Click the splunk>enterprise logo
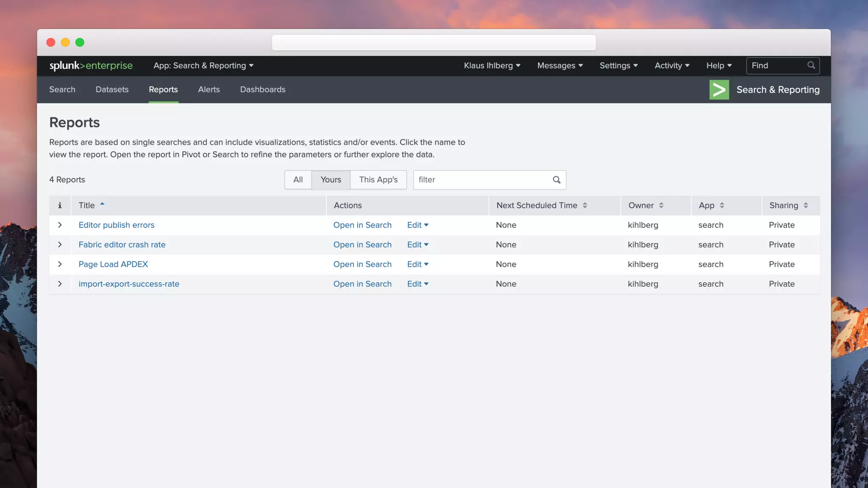The width and height of the screenshot is (868, 488). 91,66
